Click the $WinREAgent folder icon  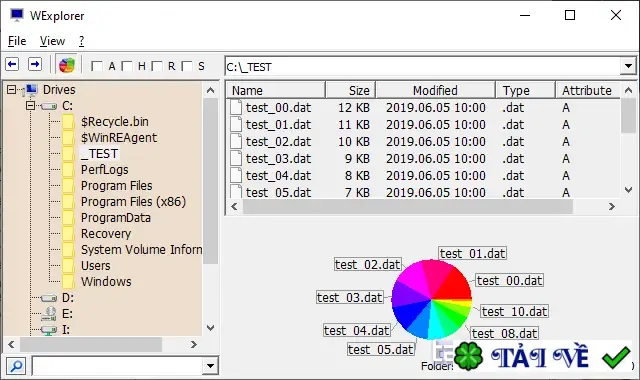point(68,138)
